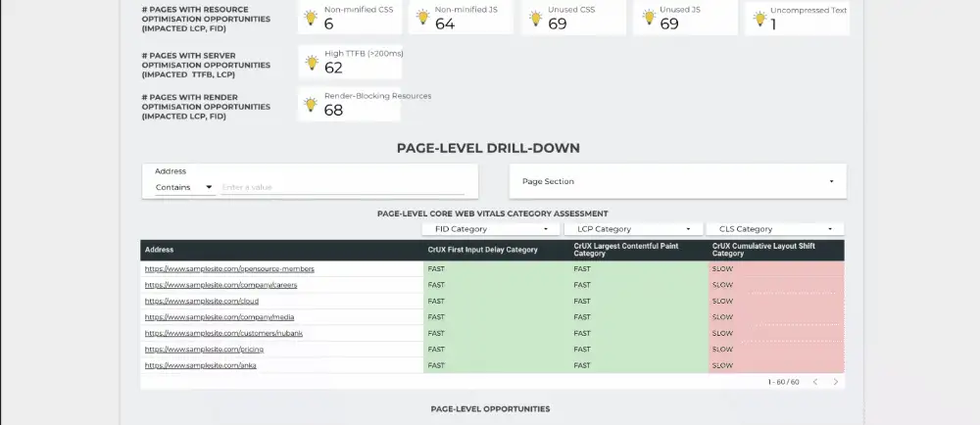980x425 pixels.
Task: Click the Render-Blocking Resources lightbulb icon
Action: pos(311,104)
